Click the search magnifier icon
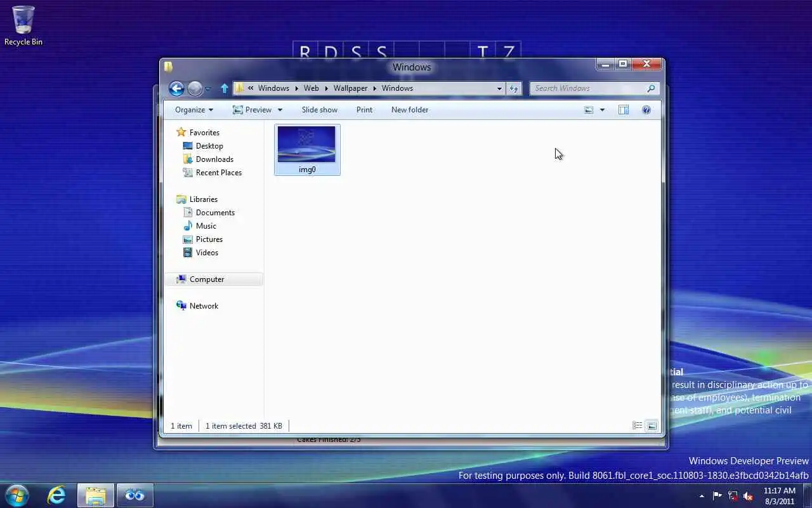This screenshot has height=508, width=812. [x=651, y=88]
